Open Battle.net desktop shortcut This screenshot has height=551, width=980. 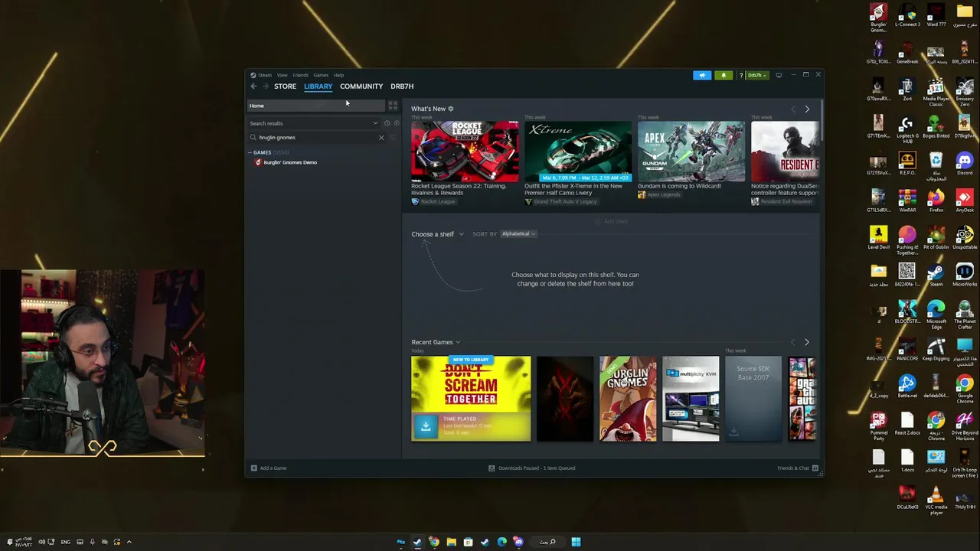[x=907, y=386]
